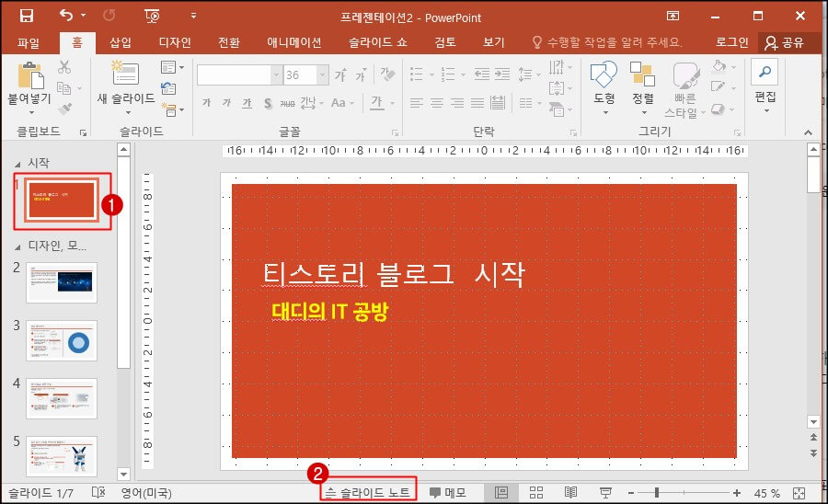The height and width of the screenshot is (504, 828).
Task: Toggle underline text formatting
Action: click(x=247, y=102)
